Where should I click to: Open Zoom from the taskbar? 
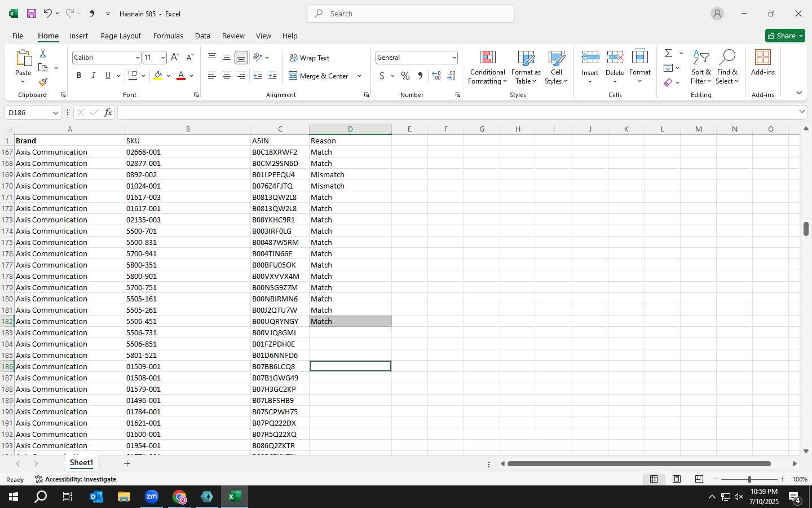click(x=152, y=497)
